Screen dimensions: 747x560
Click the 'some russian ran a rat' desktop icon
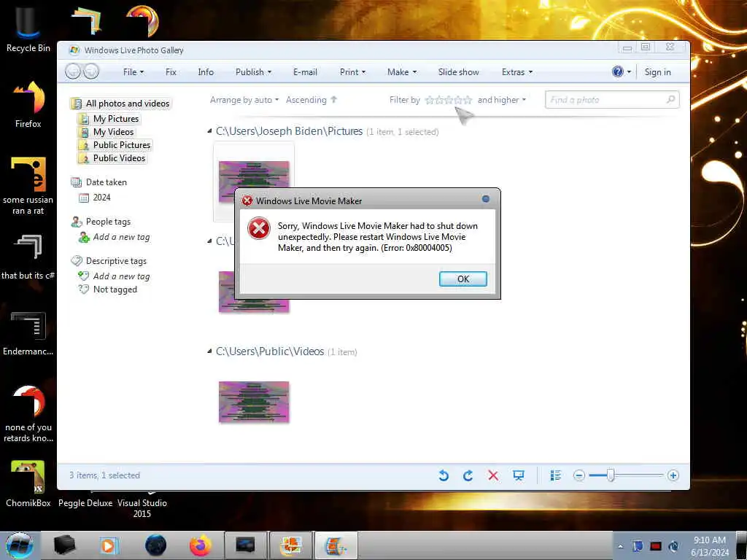tap(28, 186)
